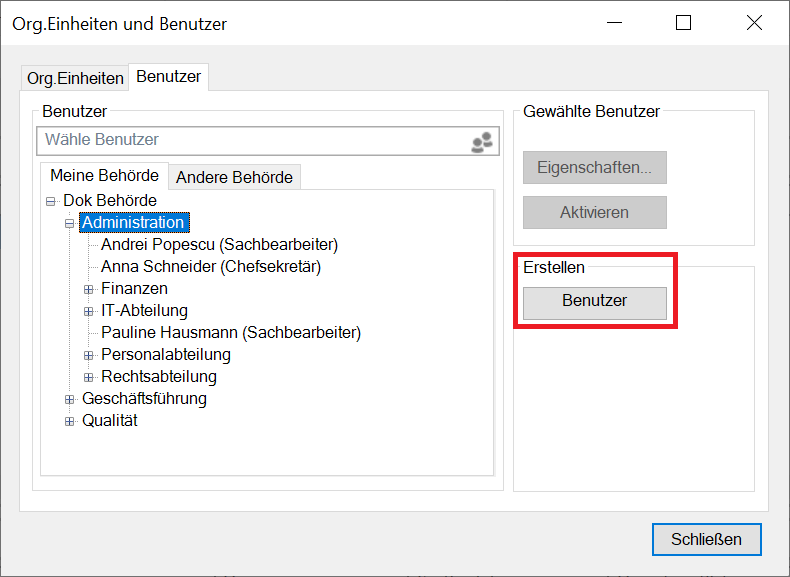Expand the Personalabteilung node

[89, 355]
